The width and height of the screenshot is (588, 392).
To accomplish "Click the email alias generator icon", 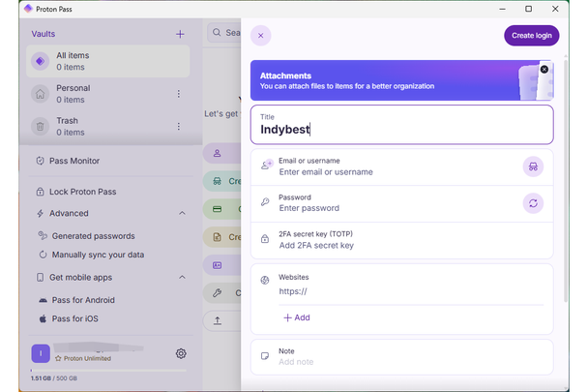I will coord(532,166).
